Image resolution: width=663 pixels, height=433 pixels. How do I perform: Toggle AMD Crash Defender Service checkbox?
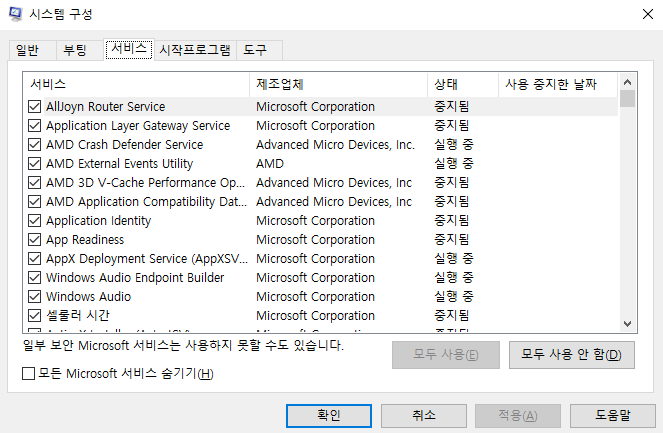(x=34, y=145)
